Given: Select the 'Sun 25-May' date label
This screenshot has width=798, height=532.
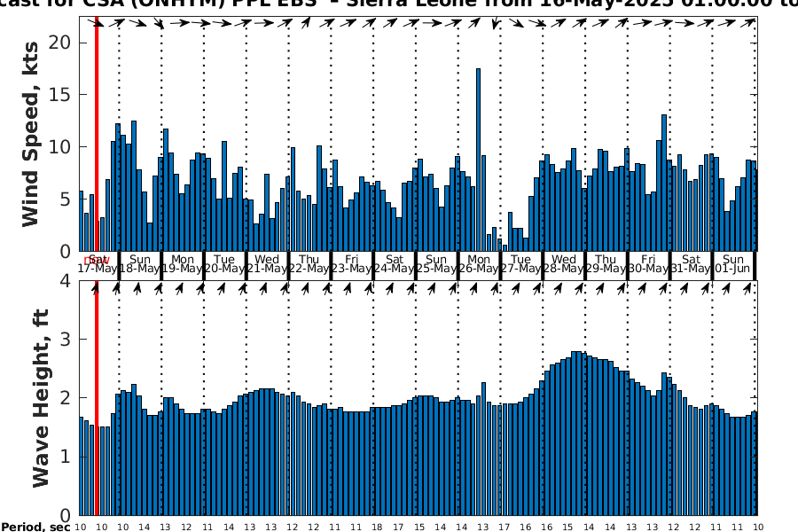Looking at the screenshot, I should click(436, 263).
